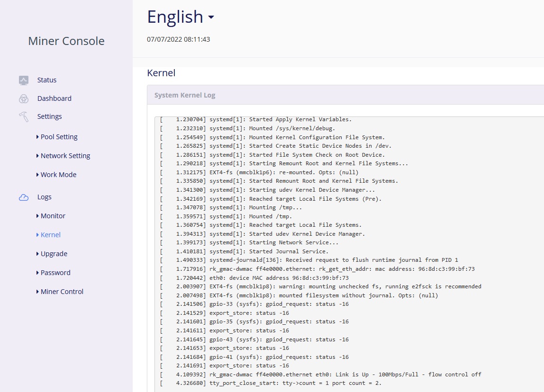The image size is (544, 392).
Task: Select the gpio-43 gpiod_request log line
Action: (254, 339)
